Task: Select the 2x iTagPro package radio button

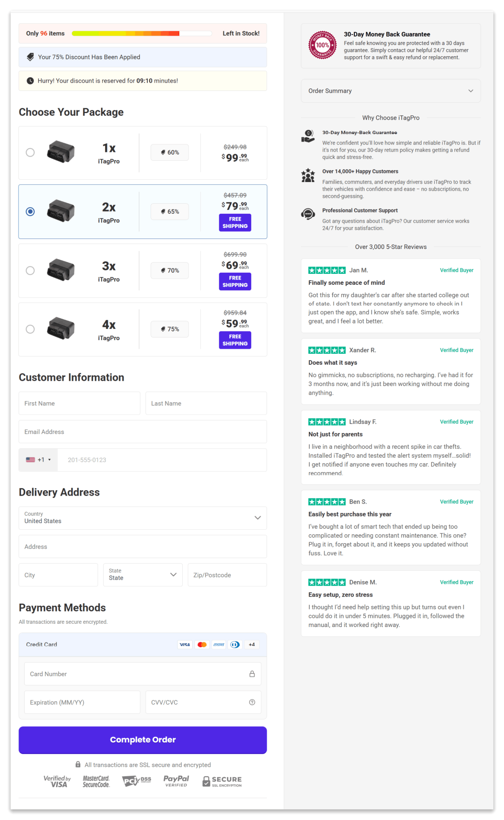Action: 30,212
